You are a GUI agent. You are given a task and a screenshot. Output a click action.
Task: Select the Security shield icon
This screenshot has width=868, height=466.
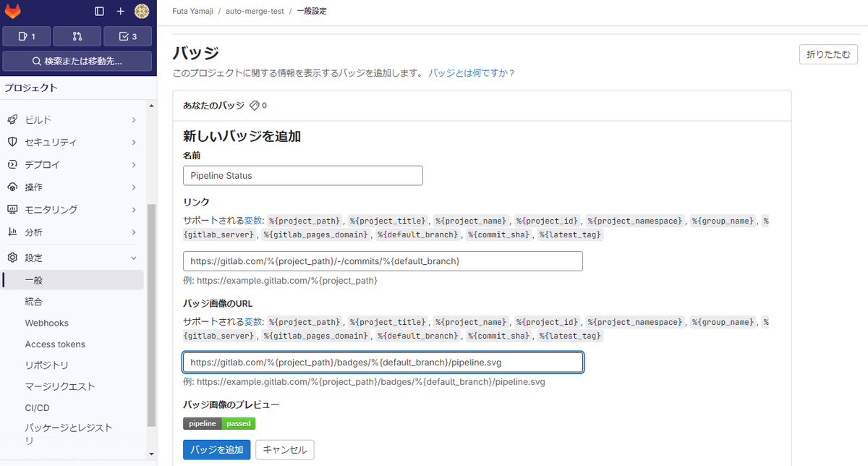tap(12, 143)
